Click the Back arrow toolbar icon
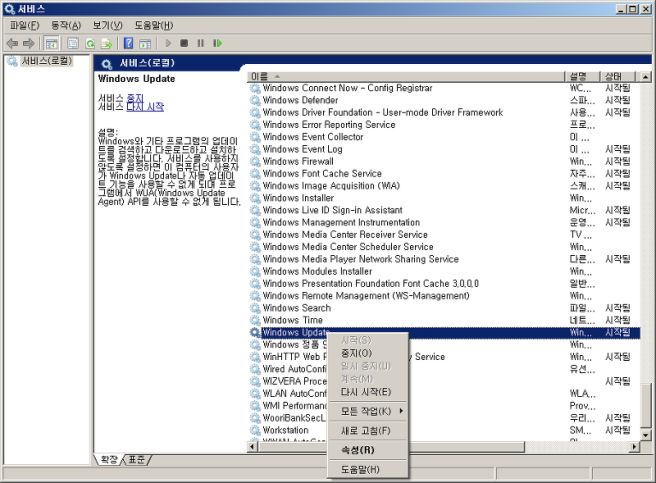The image size is (656, 483). pyautogui.click(x=12, y=43)
